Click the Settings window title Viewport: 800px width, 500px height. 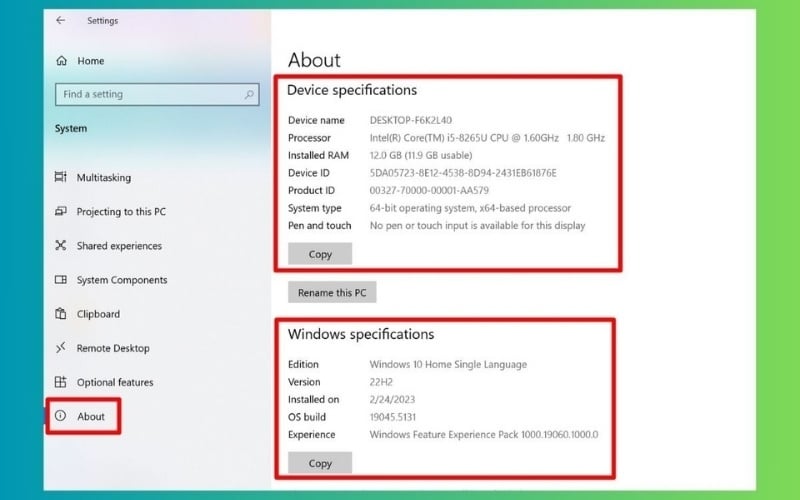pyautogui.click(x=103, y=21)
